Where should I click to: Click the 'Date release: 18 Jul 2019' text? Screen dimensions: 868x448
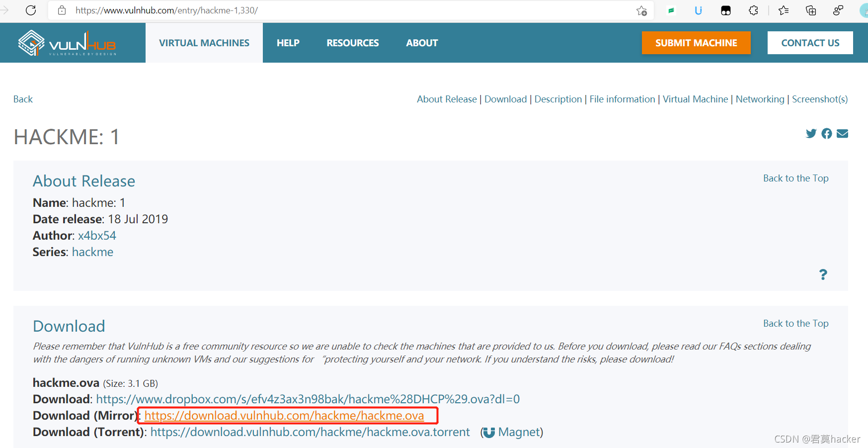[x=100, y=219]
